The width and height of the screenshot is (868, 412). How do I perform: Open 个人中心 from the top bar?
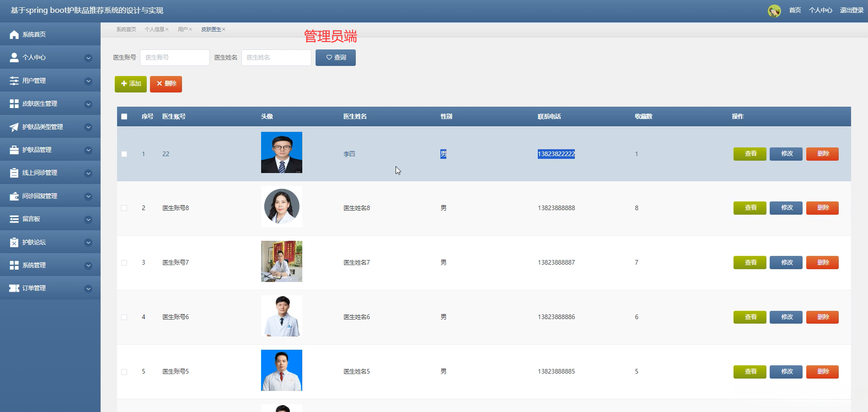820,11
